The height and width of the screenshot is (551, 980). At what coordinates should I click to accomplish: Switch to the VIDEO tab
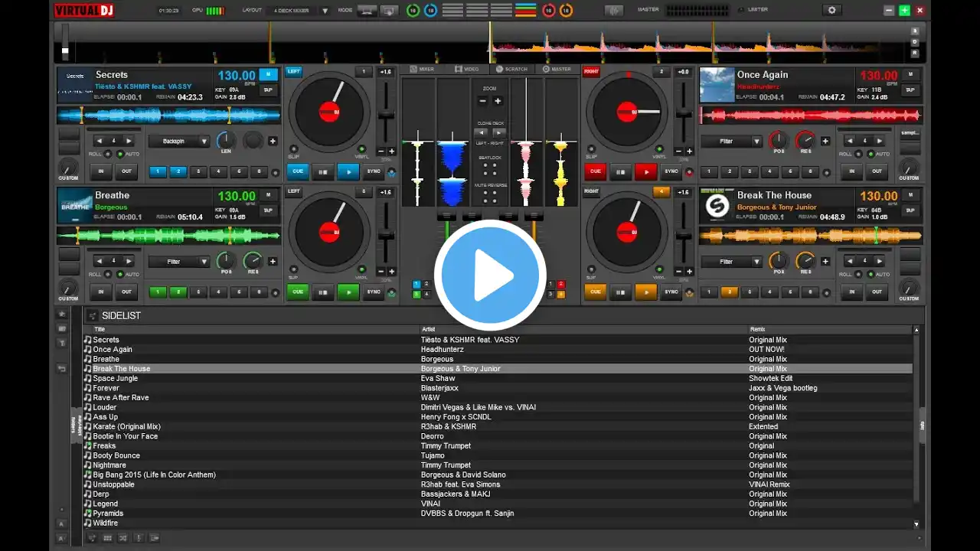coord(466,69)
